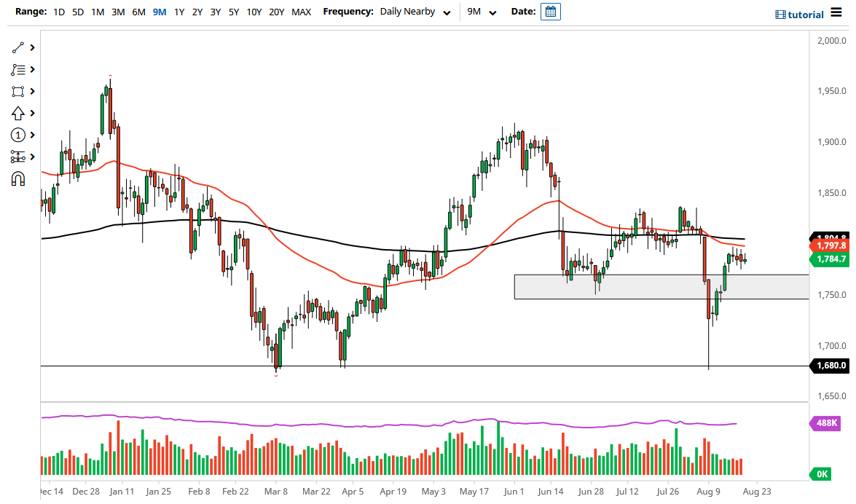Toggle the magnet snap tool

tap(18, 178)
